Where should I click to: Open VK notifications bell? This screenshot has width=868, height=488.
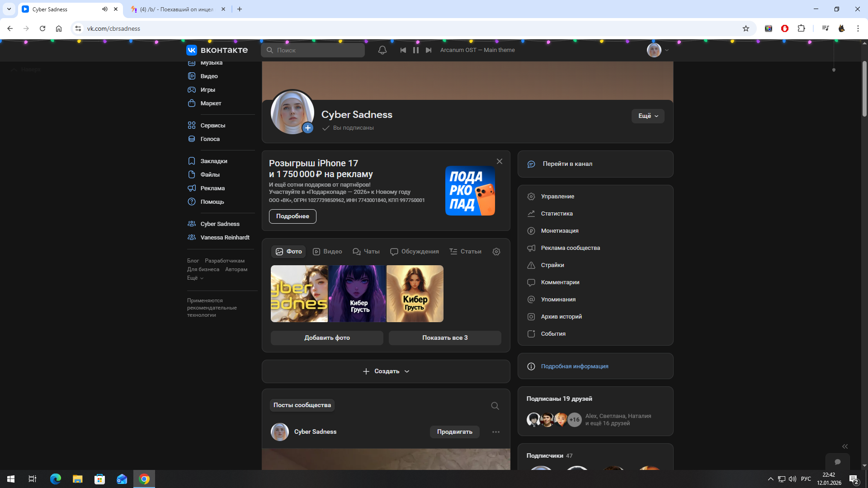pyautogui.click(x=382, y=50)
